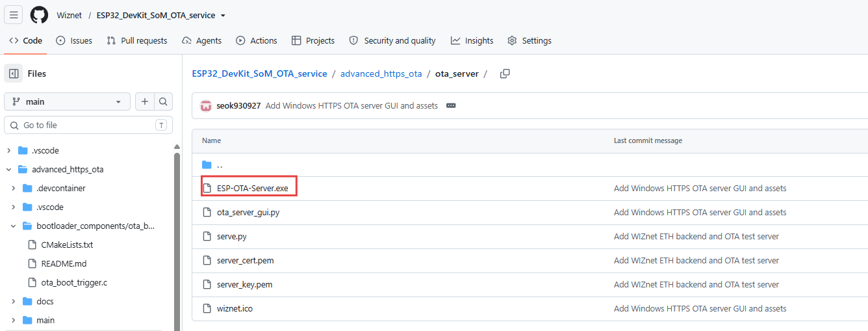This screenshot has height=331, width=868.
Task: Open the server_cert.pem file
Action: [x=246, y=260]
